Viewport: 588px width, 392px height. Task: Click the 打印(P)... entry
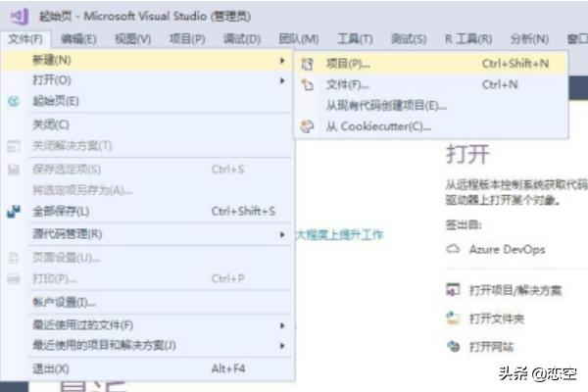coord(147,278)
